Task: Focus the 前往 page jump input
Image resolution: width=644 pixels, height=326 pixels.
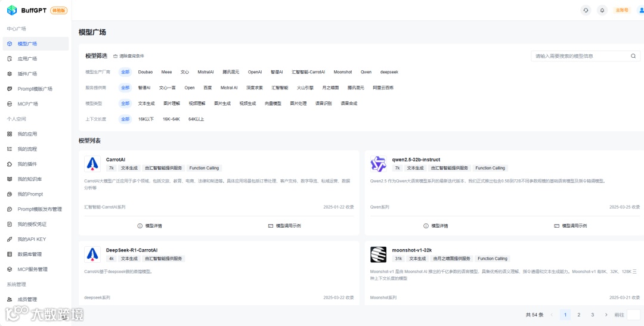Action: 634,315
